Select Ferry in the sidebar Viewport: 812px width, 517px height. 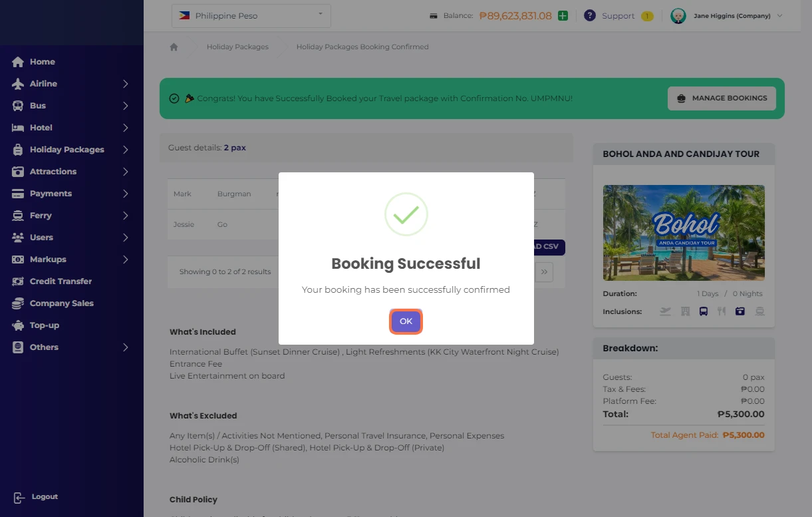click(41, 216)
